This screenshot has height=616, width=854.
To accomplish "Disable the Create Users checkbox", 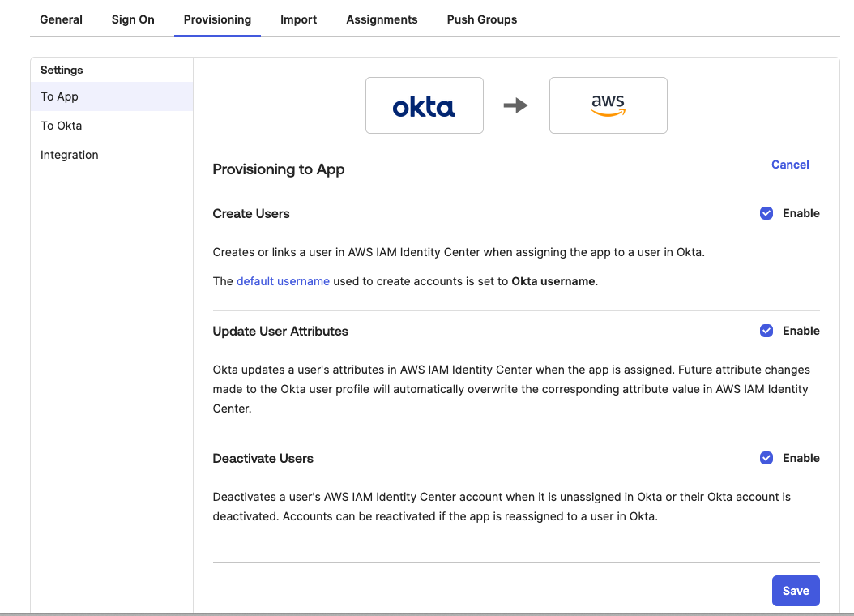I will click(766, 213).
